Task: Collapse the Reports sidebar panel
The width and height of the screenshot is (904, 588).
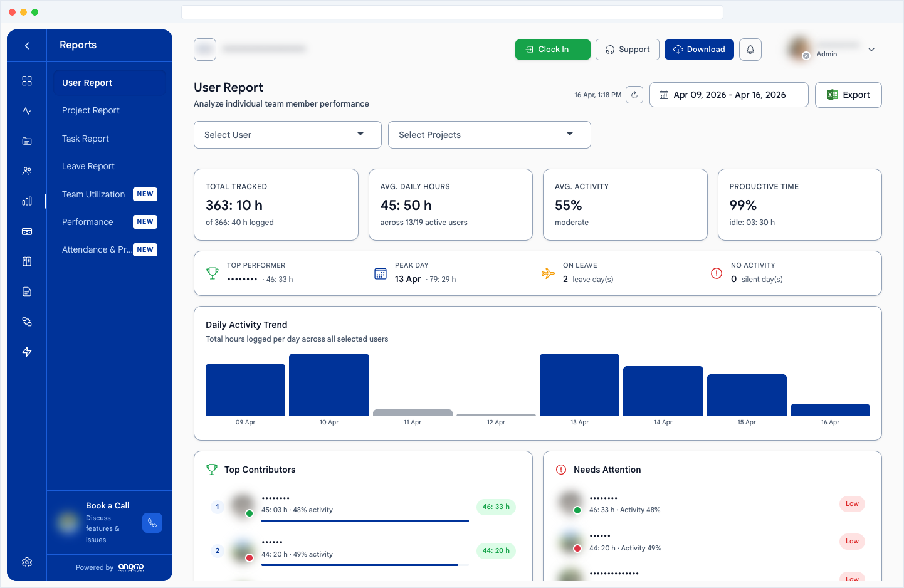Action: pos(26,45)
